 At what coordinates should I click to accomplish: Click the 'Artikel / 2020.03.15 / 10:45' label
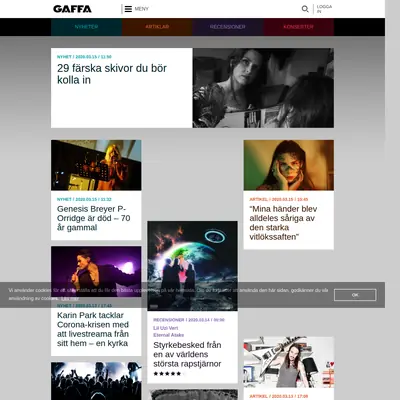[279, 199]
